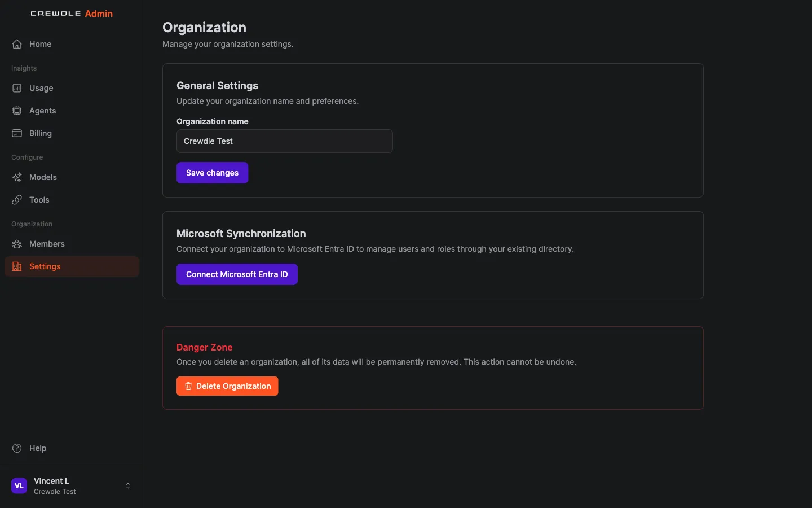Navigate to Members page
The image size is (812, 508).
[x=72, y=244]
